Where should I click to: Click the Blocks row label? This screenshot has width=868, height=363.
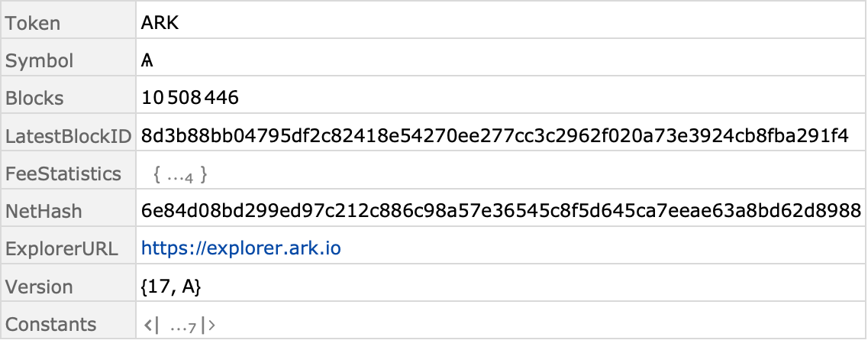(34, 98)
